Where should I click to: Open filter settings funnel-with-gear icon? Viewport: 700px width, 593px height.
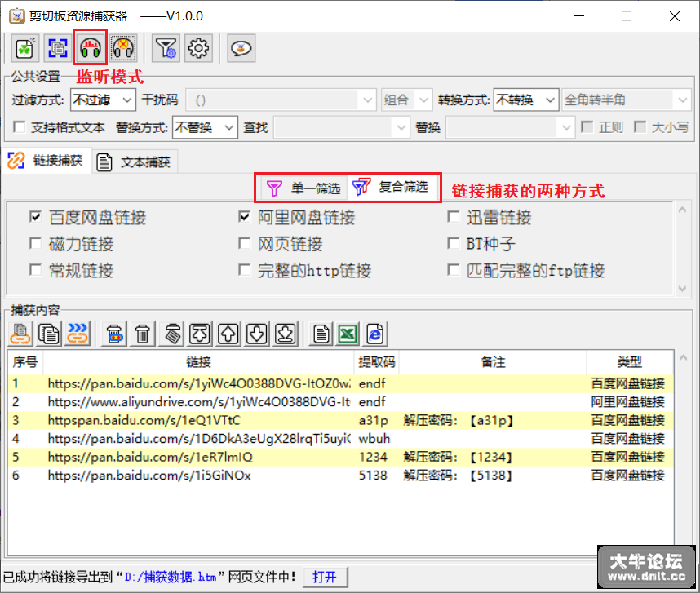point(166,48)
